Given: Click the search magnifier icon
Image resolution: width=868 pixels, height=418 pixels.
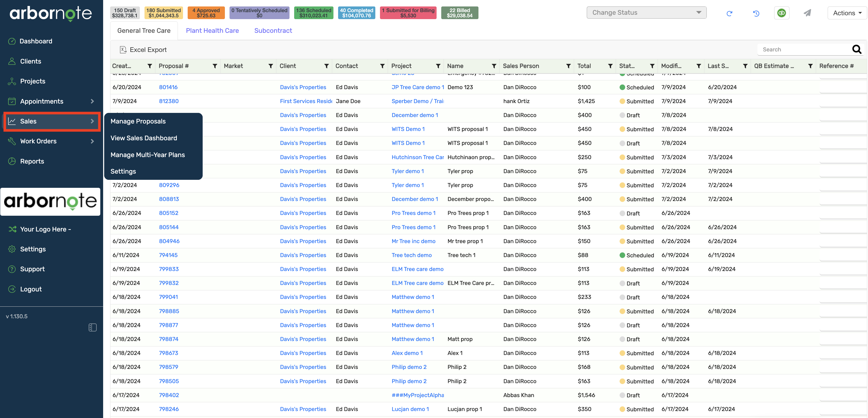Looking at the screenshot, I should (857, 50).
